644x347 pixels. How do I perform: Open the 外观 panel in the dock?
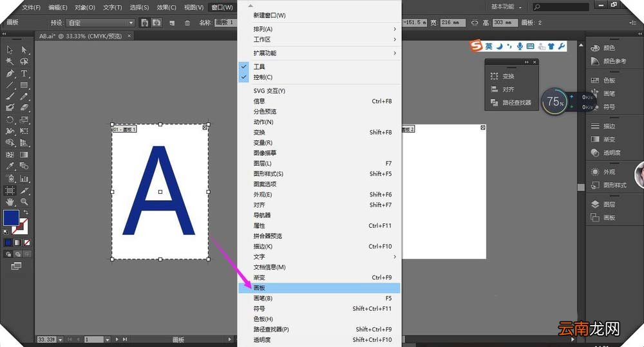[604, 172]
